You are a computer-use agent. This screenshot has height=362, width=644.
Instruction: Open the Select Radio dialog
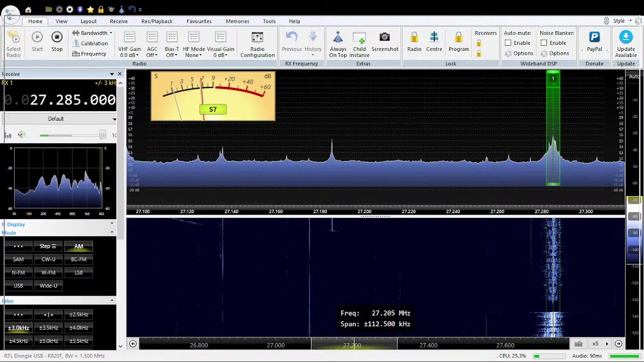pos(14,43)
